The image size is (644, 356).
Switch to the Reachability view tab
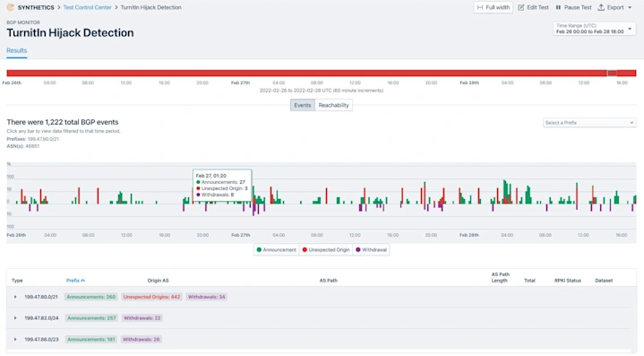point(333,105)
